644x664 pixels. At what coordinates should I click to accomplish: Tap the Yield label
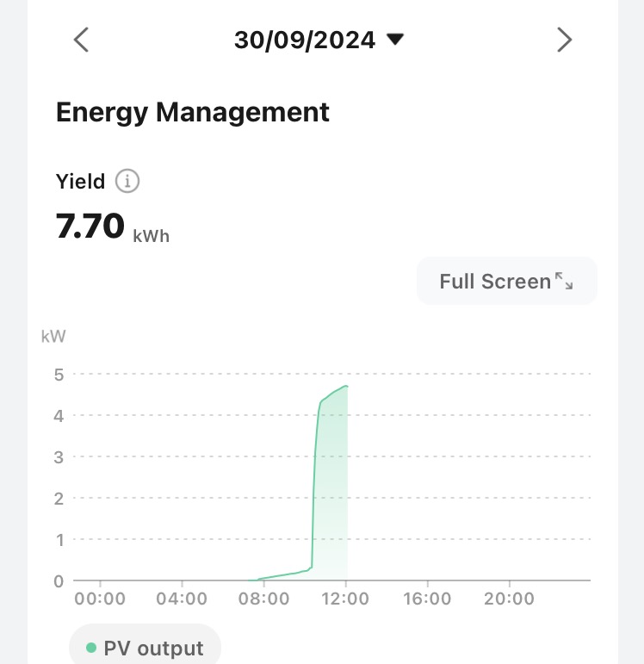80,182
